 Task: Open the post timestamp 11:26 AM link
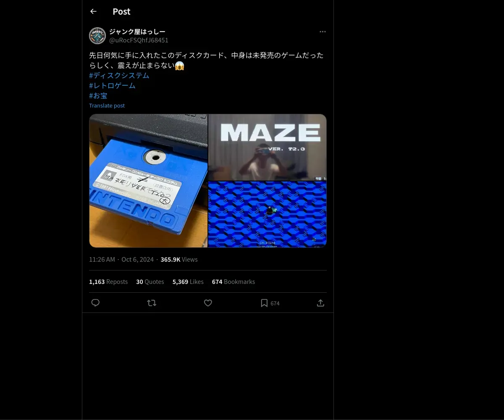tap(102, 260)
